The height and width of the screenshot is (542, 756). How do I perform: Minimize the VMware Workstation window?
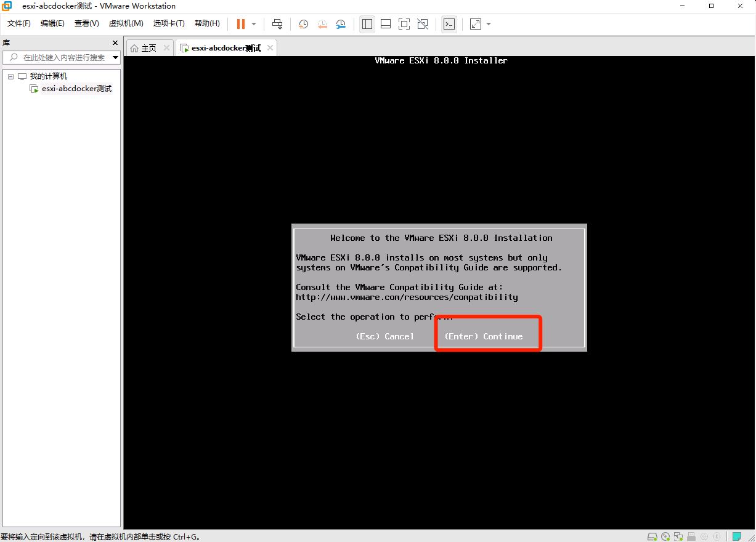(x=683, y=6)
